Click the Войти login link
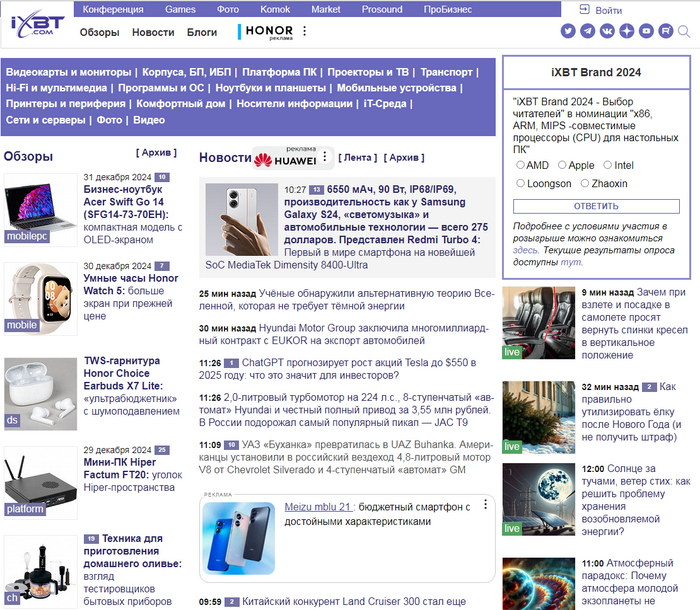The width and height of the screenshot is (700, 610). pos(608,10)
